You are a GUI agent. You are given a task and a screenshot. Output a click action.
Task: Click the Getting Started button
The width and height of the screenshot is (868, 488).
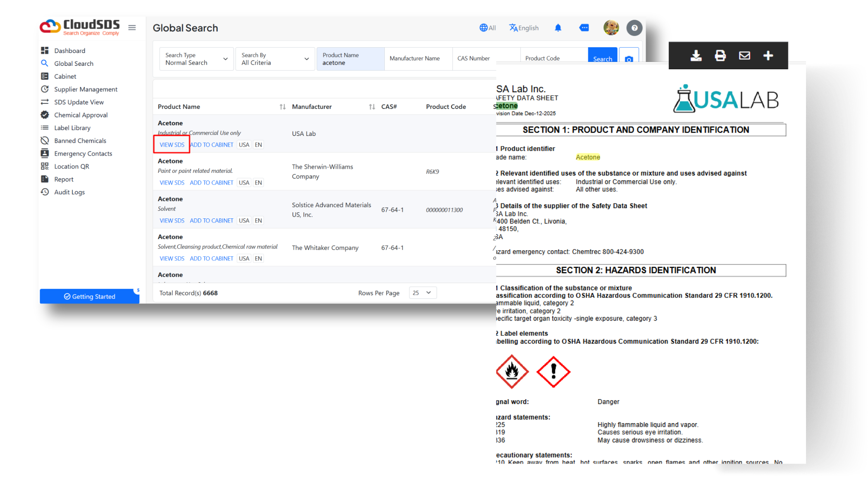pos(90,296)
